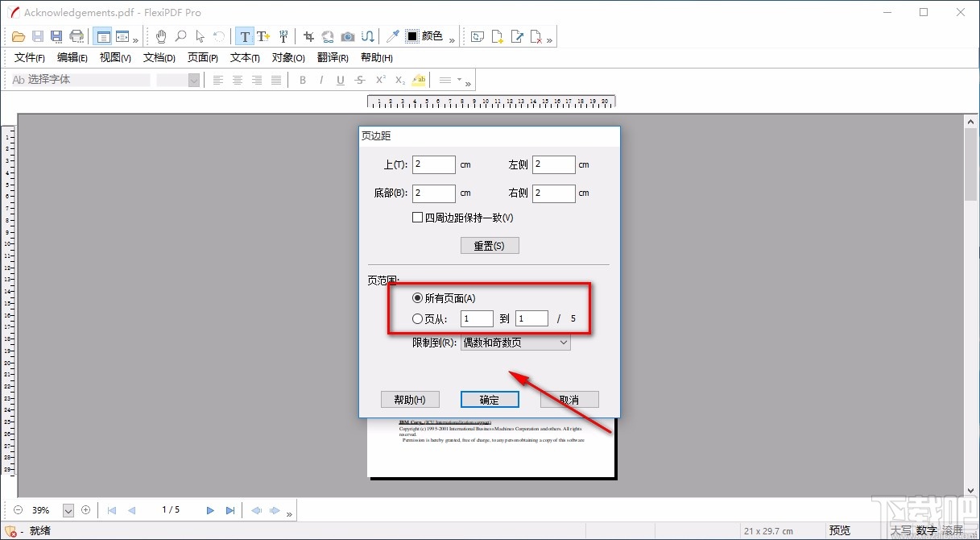This screenshot has width=980, height=540.
Task: Select the 页从 radio option
Action: coord(417,318)
